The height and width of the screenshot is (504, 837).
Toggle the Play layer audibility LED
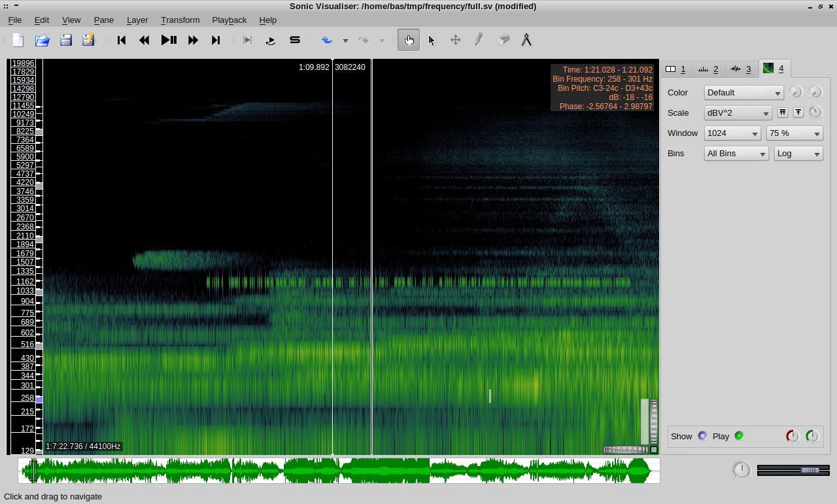coord(739,436)
